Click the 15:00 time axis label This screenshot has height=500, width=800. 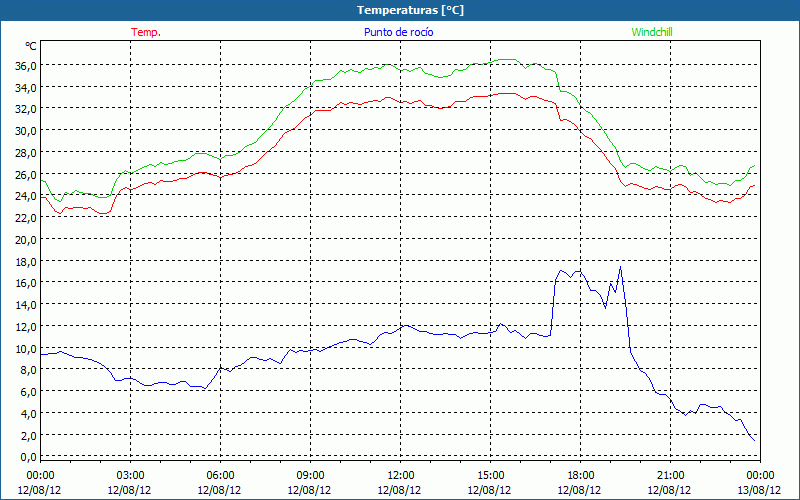pyautogui.click(x=490, y=476)
